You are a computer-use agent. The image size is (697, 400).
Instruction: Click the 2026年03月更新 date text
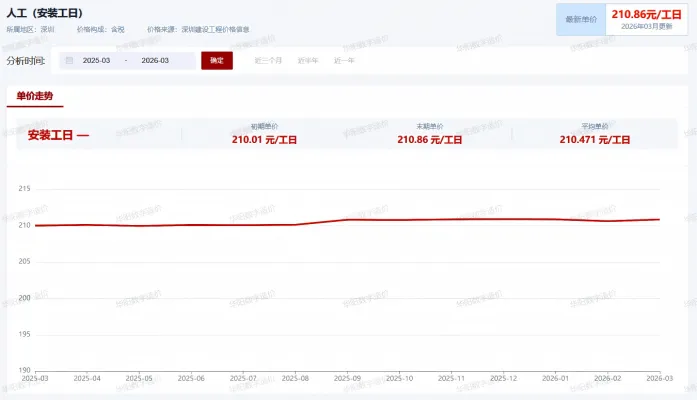646,27
